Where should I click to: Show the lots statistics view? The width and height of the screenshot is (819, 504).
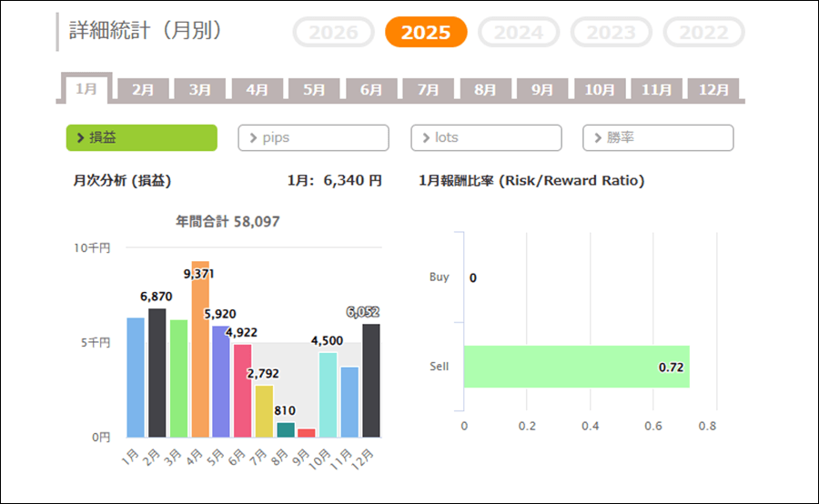point(486,137)
